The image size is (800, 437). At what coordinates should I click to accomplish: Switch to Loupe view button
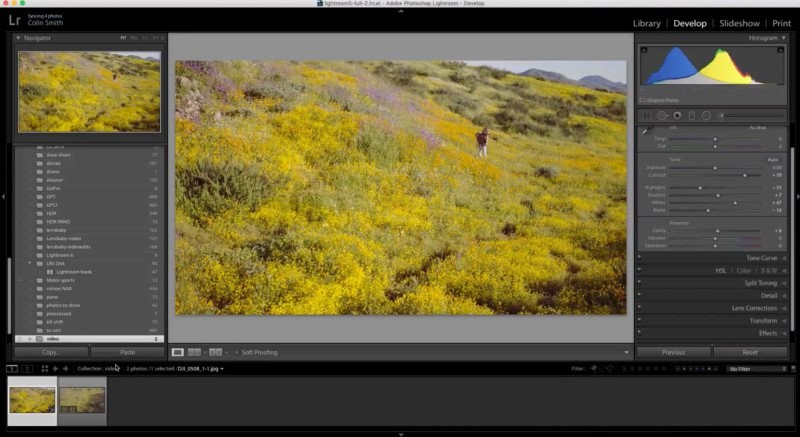pos(178,352)
